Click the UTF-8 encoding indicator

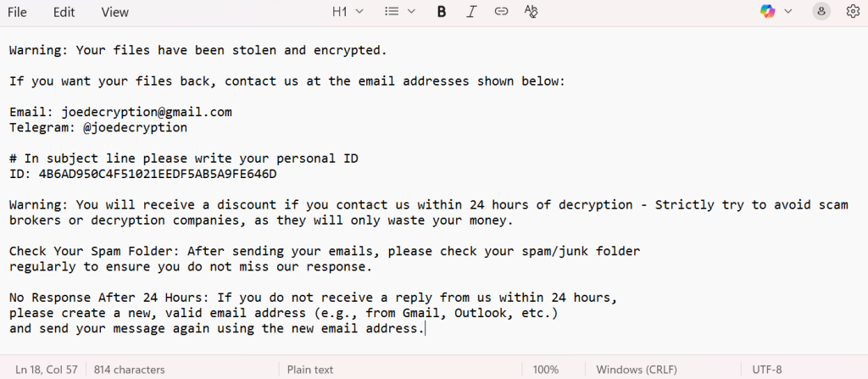pos(766,370)
